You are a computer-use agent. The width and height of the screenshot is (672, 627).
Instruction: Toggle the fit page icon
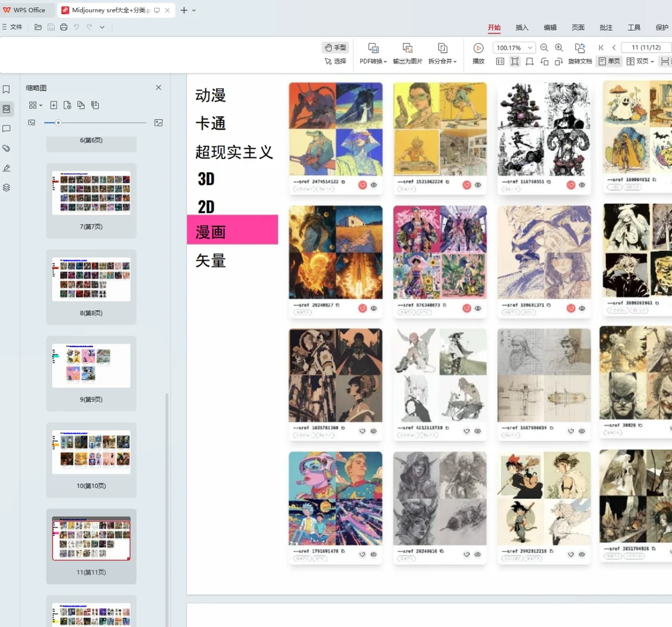pos(515,62)
